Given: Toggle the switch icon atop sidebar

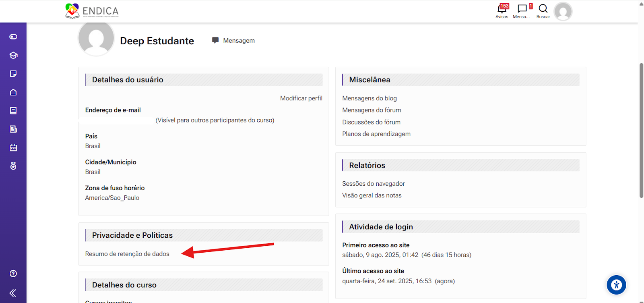Looking at the screenshot, I should [13, 37].
